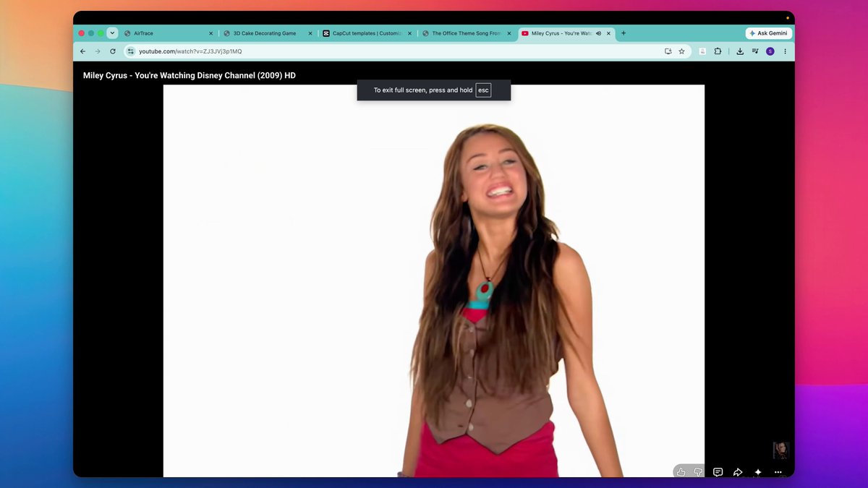Reload the page
The image size is (868, 488).
pos(113,51)
